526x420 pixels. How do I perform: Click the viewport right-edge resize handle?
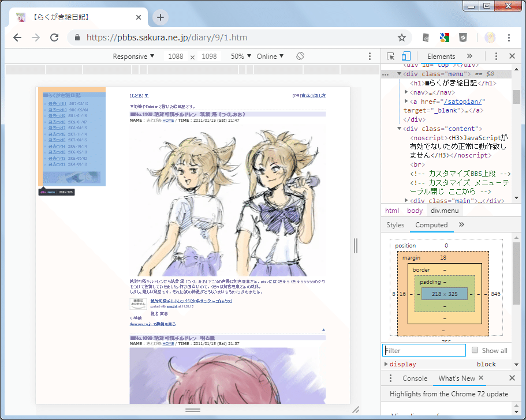coord(356,245)
